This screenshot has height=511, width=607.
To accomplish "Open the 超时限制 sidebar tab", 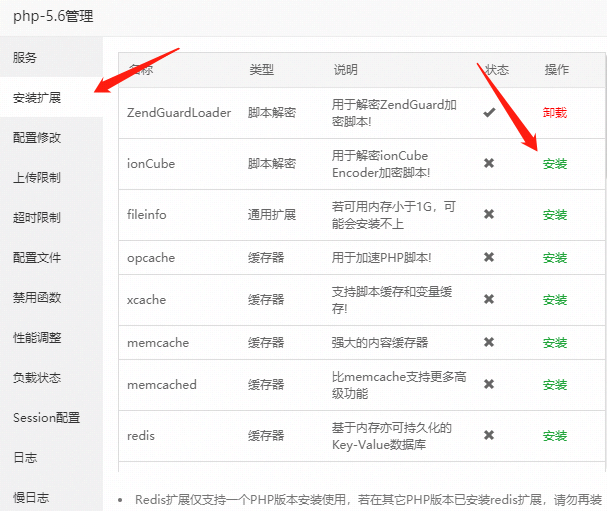I will pos(51,218).
